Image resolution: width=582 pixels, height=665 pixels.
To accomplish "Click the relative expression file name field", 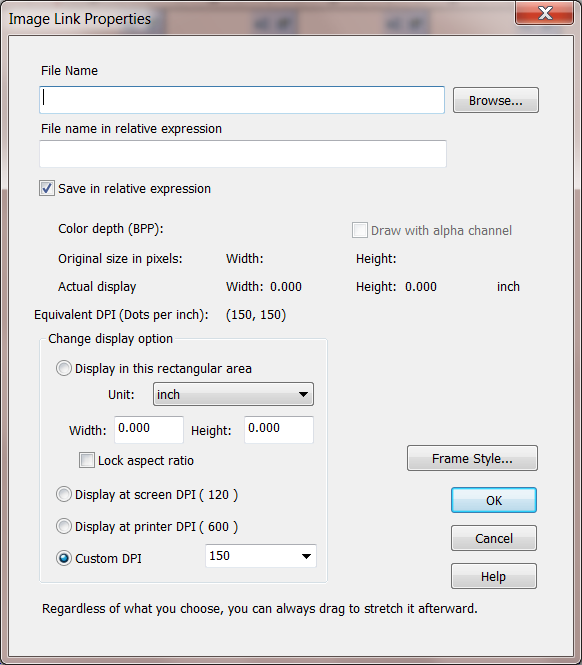I will click(x=243, y=154).
